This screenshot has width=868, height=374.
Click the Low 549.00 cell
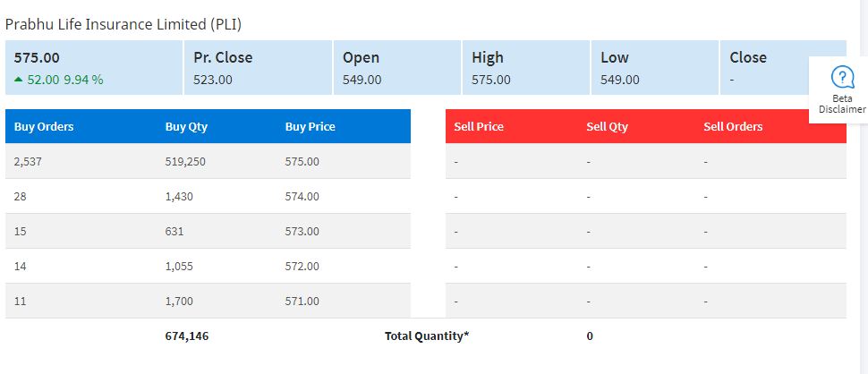pyautogui.click(x=655, y=67)
